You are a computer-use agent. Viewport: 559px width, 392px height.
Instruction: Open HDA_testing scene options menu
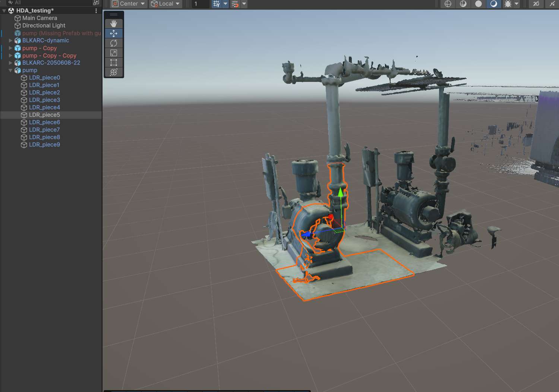(x=96, y=11)
